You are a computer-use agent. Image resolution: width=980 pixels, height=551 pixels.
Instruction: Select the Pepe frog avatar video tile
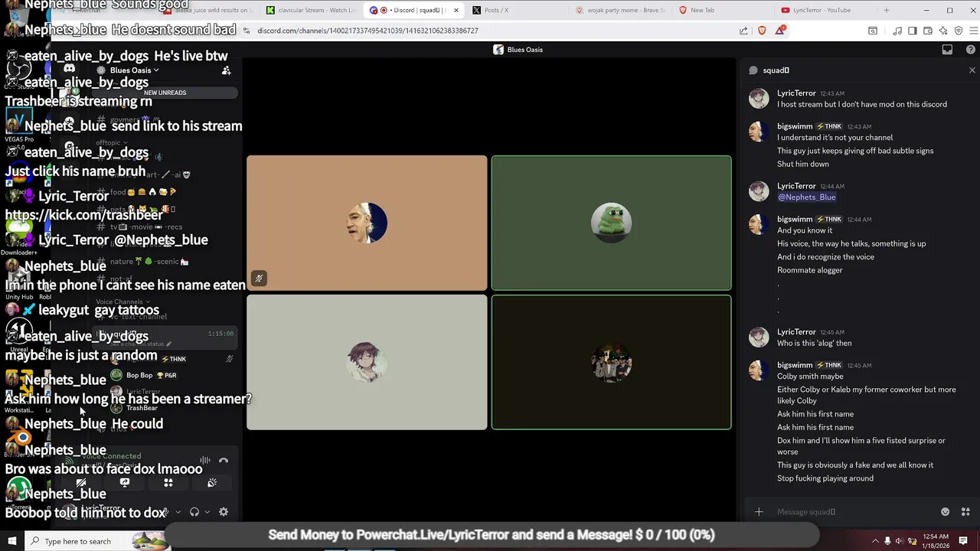click(611, 223)
